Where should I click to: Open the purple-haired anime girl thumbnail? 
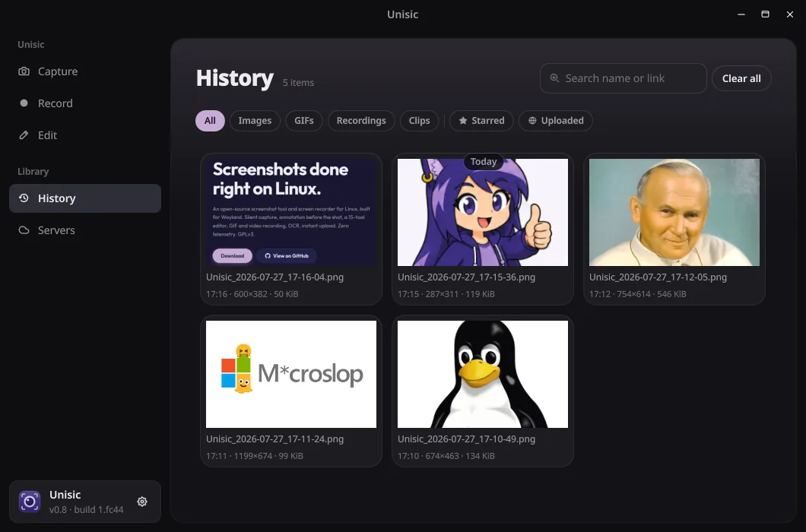[x=483, y=212]
